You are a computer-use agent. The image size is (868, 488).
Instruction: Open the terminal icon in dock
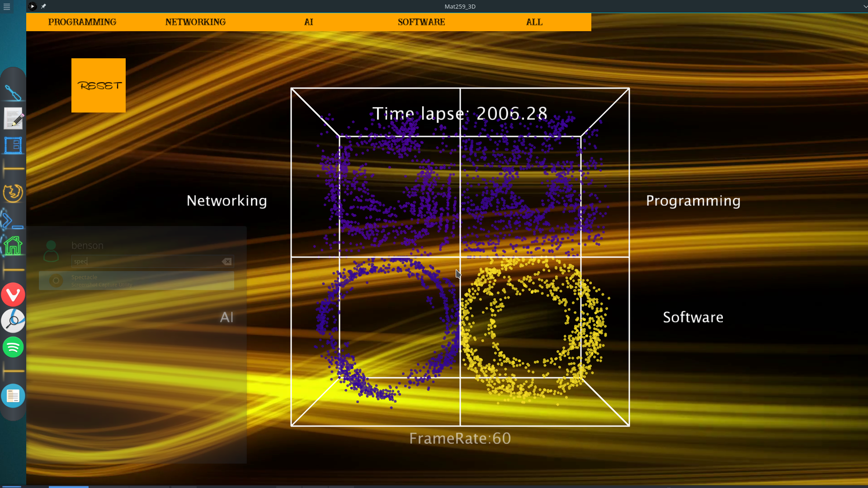tap(12, 221)
